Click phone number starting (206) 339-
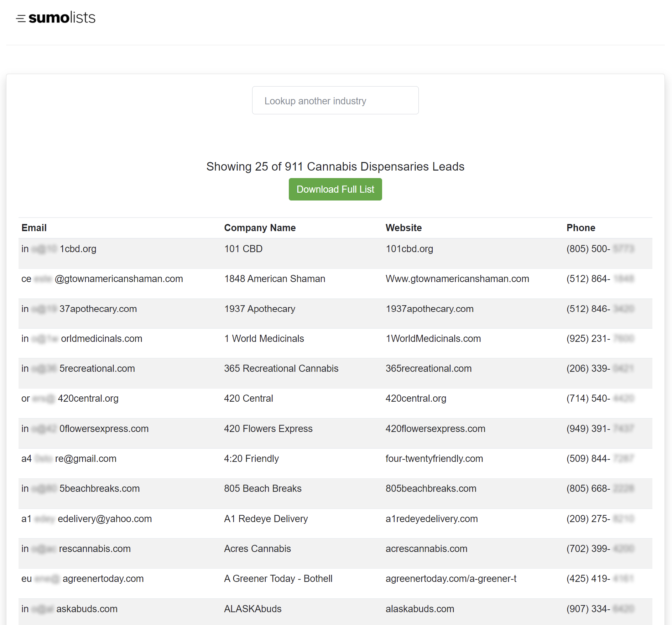Screen dimensions: 672x625 (600, 369)
